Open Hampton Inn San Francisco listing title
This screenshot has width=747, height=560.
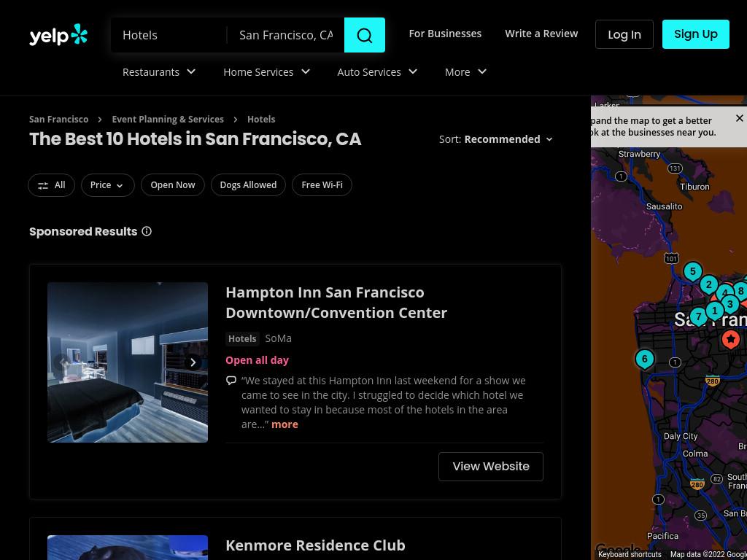click(x=336, y=303)
